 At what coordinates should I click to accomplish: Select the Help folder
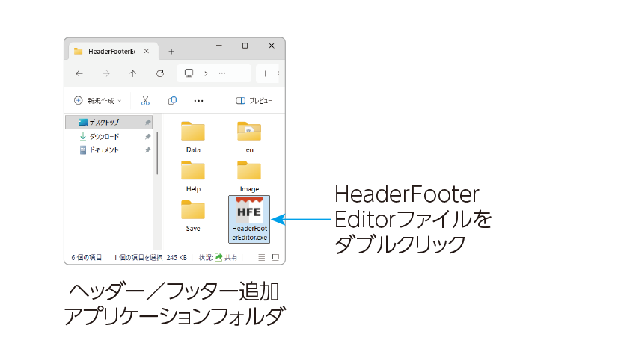coord(193,176)
